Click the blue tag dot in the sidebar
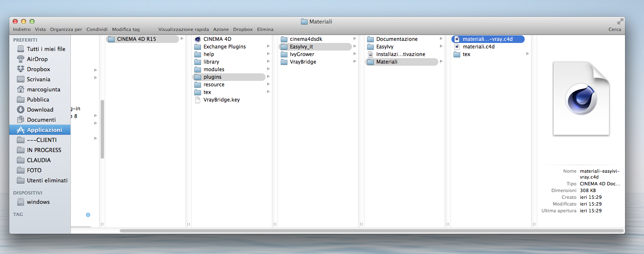 point(88,215)
